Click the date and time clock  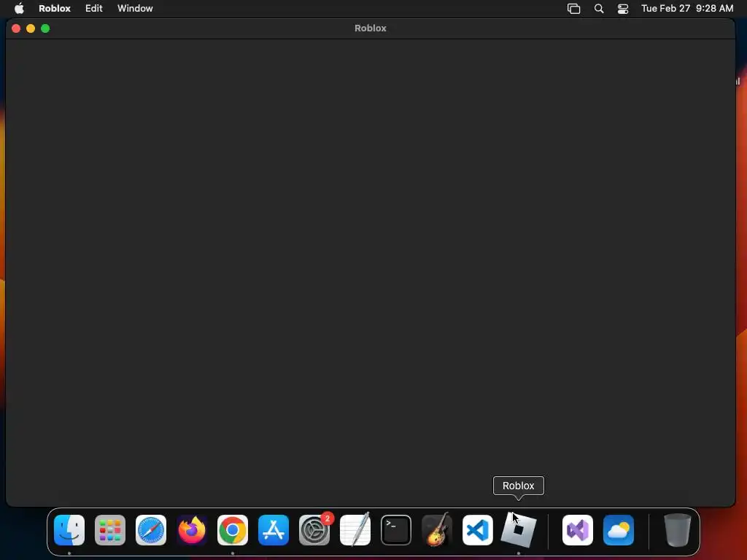point(687,8)
